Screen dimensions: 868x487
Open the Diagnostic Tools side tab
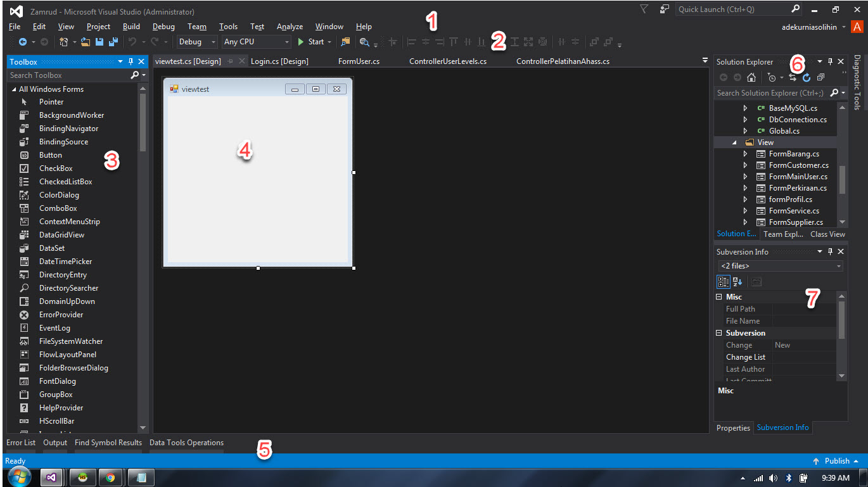point(857,82)
